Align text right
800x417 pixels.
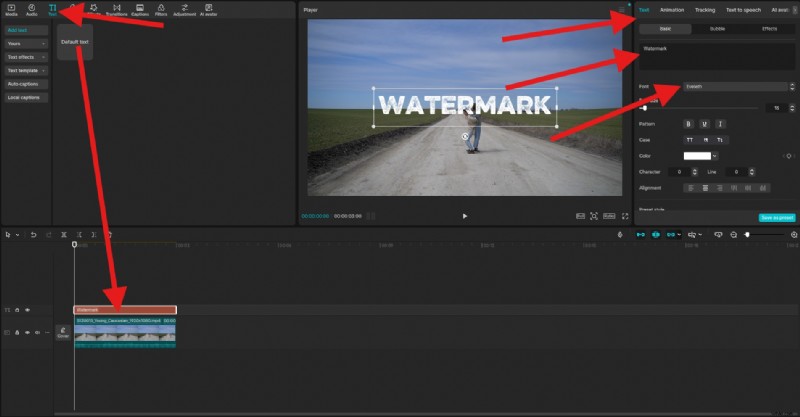719,188
